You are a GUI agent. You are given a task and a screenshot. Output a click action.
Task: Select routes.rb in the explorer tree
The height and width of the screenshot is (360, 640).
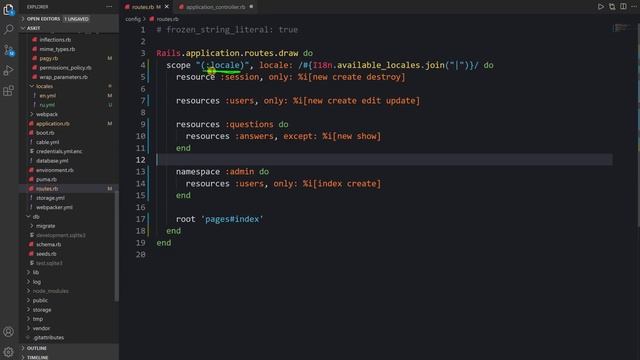tap(47, 189)
